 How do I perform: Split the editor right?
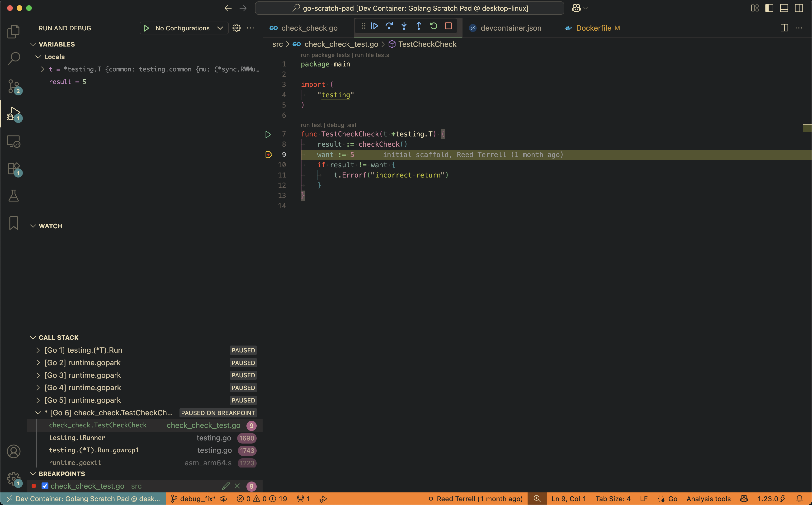[x=784, y=28]
